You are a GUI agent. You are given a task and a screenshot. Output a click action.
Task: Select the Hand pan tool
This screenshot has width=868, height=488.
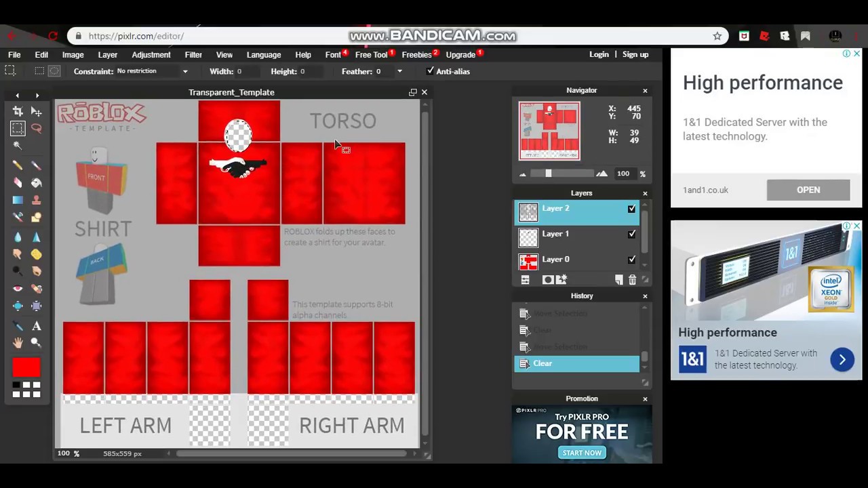click(18, 343)
